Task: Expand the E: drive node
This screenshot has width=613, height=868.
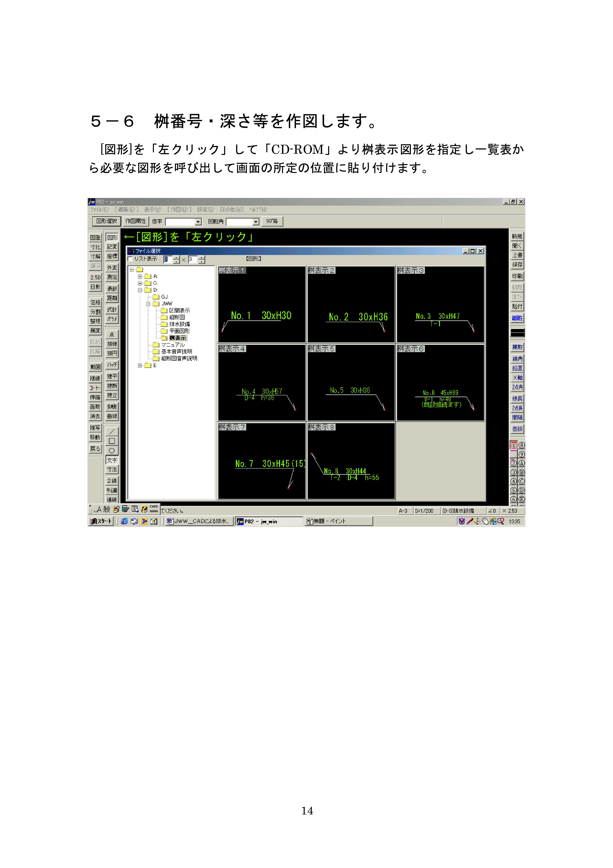Action: click(140, 366)
